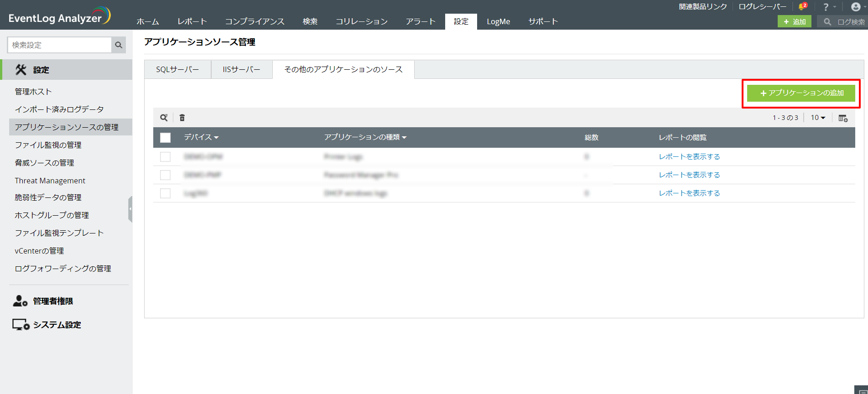
Task: Click the settings tools icon in sidebar
Action: [x=21, y=70]
